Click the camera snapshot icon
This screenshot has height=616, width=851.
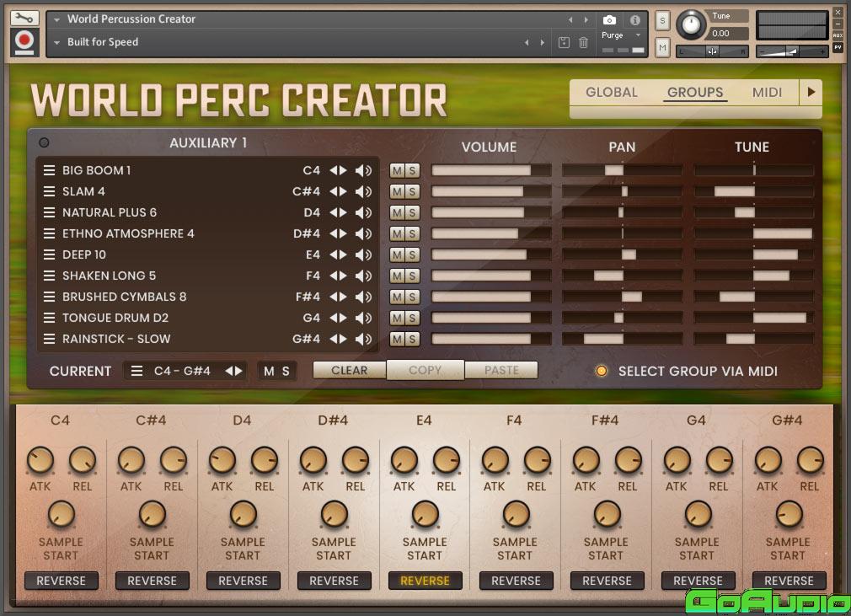point(609,20)
